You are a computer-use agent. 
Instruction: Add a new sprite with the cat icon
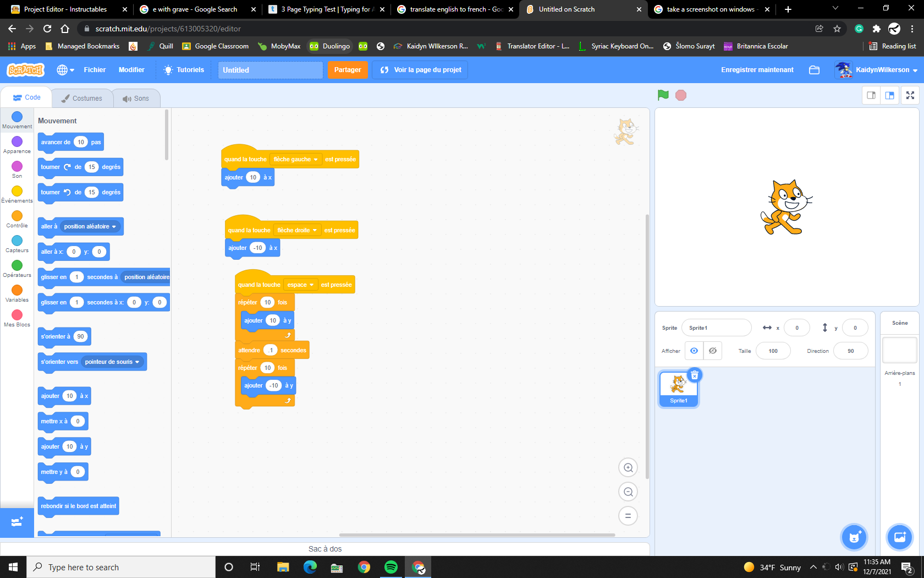tap(854, 537)
